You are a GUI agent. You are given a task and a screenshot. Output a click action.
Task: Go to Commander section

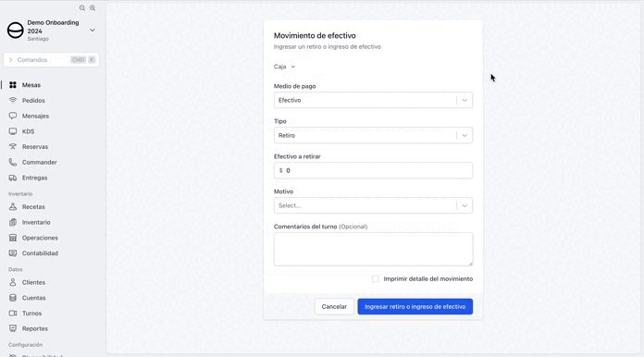pos(40,162)
